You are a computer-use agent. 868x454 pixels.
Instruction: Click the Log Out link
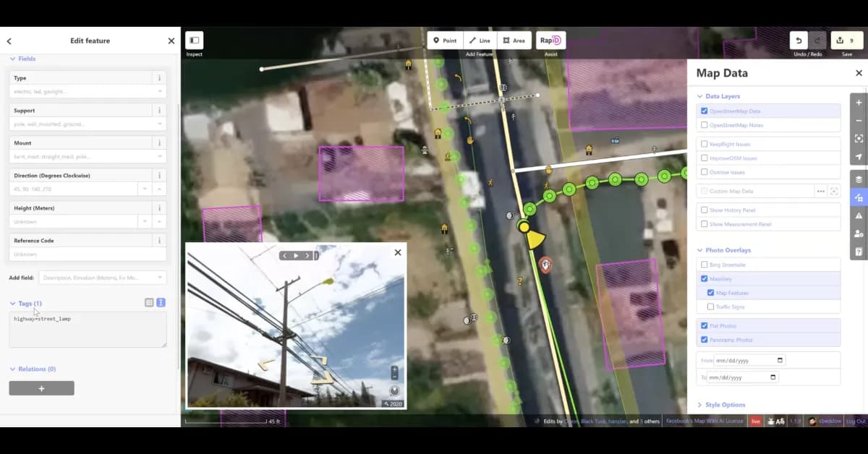click(x=856, y=420)
